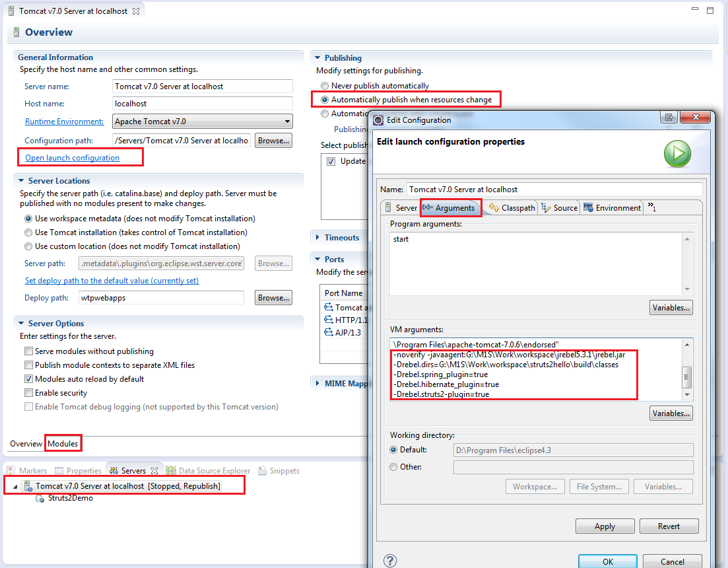Screen dimensions: 728x568
Task: Select Use Tomcat installation location
Action: pyautogui.click(x=29, y=232)
